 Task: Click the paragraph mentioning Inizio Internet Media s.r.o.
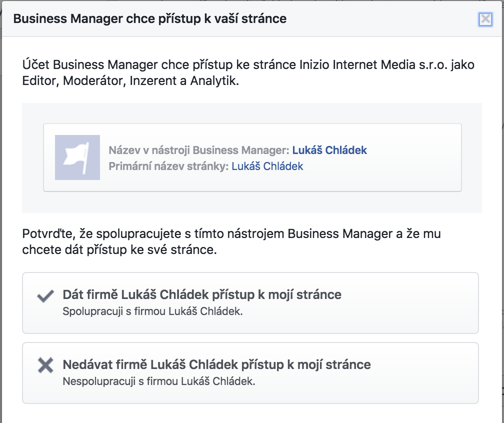click(x=248, y=72)
